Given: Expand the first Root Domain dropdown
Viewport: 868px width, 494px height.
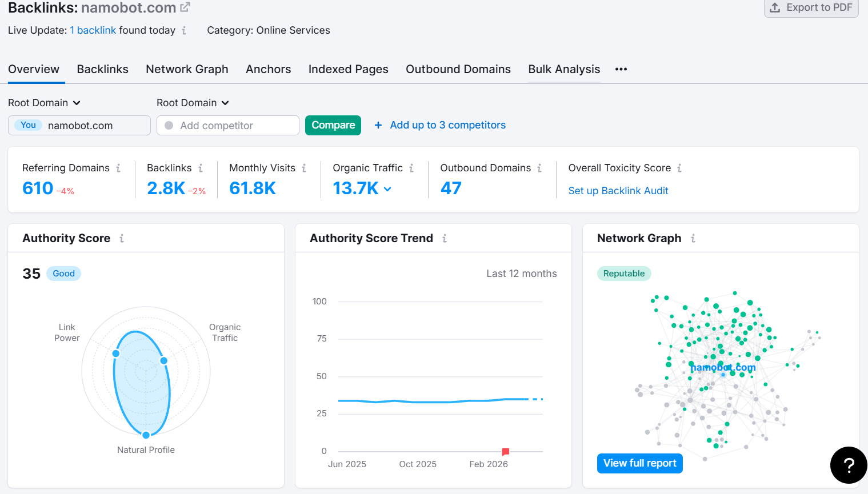Looking at the screenshot, I should tap(44, 103).
